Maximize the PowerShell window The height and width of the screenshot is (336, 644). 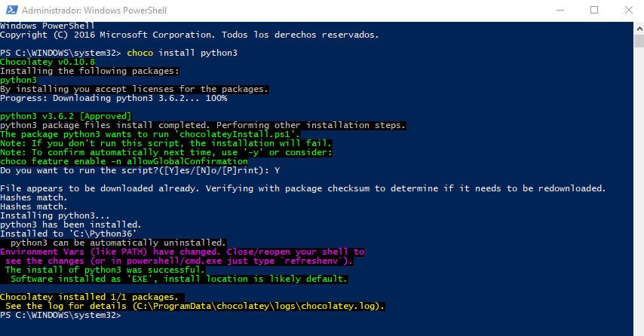[x=594, y=11]
